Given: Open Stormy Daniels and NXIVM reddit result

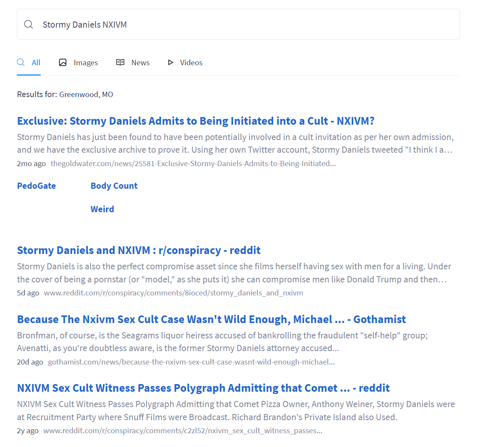Looking at the screenshot, I should click(139, 250).
